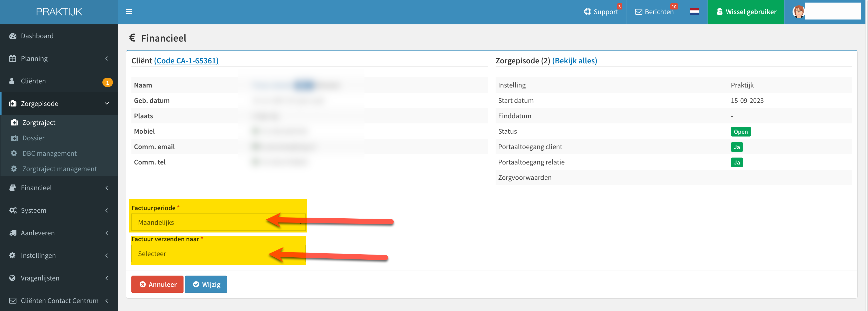Click the blue Wijzig button
Image resolution: width=868 pixels, height=311 pixels.
206,284
